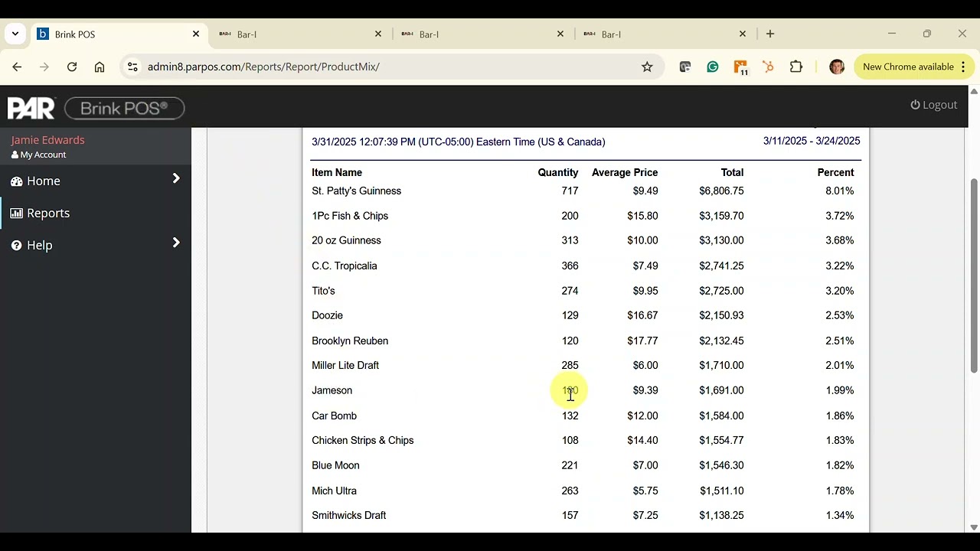
Task: Expand the Help menu chevron
Action: pyautogui.click(x=176, y=243)
